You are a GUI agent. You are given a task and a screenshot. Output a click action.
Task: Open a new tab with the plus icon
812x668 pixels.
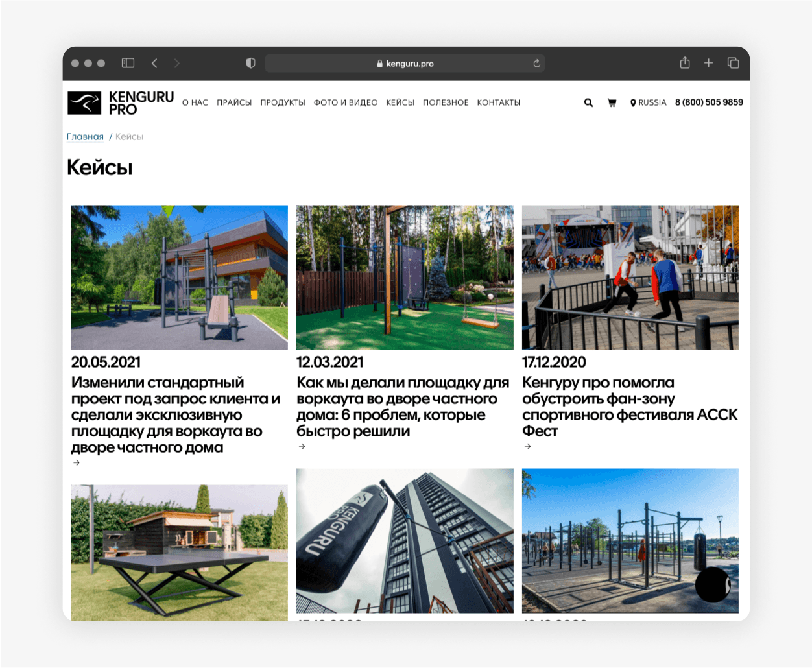(708, 63)
